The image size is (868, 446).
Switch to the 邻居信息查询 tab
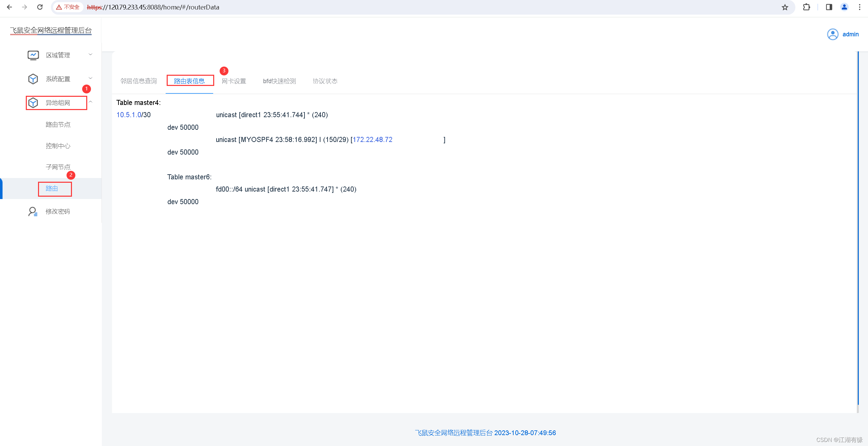(x=138, y=81)
